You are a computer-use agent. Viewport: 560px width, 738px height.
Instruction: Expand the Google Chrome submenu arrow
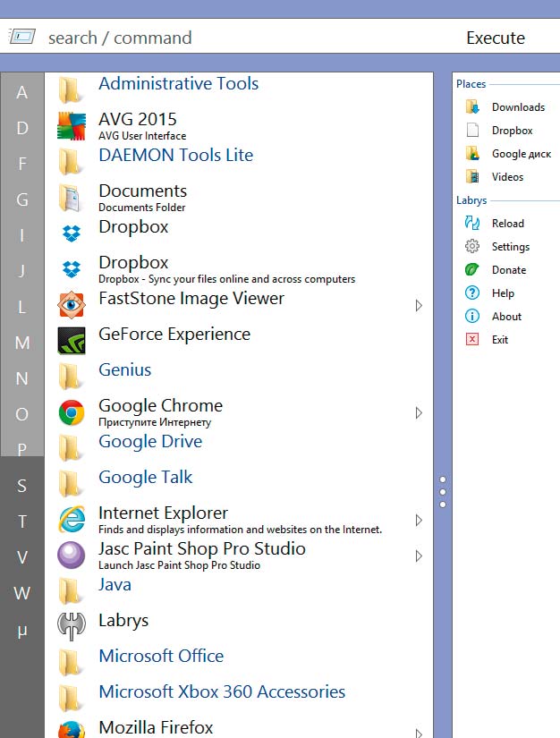point(419,412)
